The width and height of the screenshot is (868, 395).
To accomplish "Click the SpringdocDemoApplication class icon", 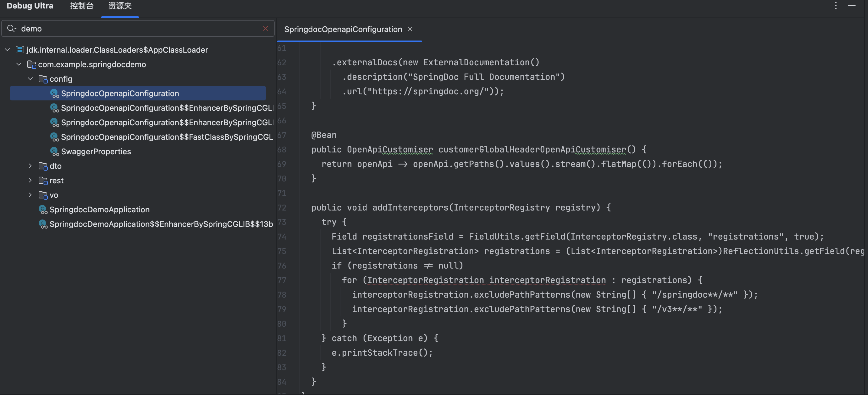I will 43,210.
